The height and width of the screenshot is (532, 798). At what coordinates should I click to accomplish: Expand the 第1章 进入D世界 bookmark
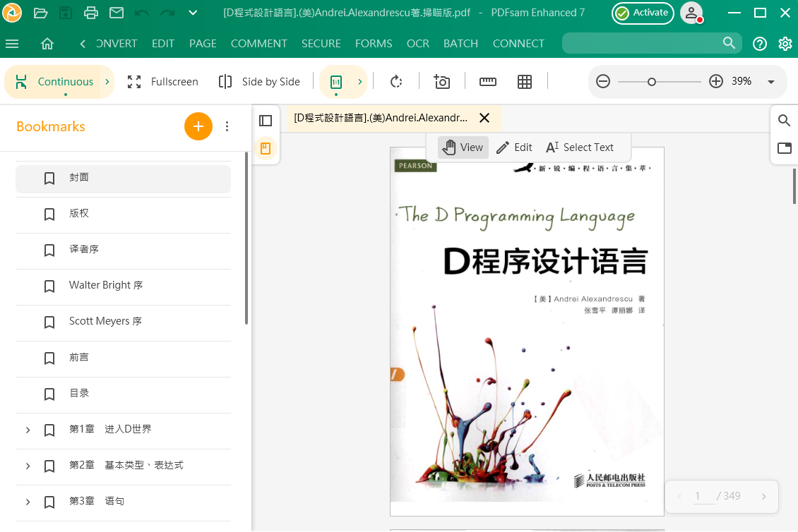pos(28,430)
